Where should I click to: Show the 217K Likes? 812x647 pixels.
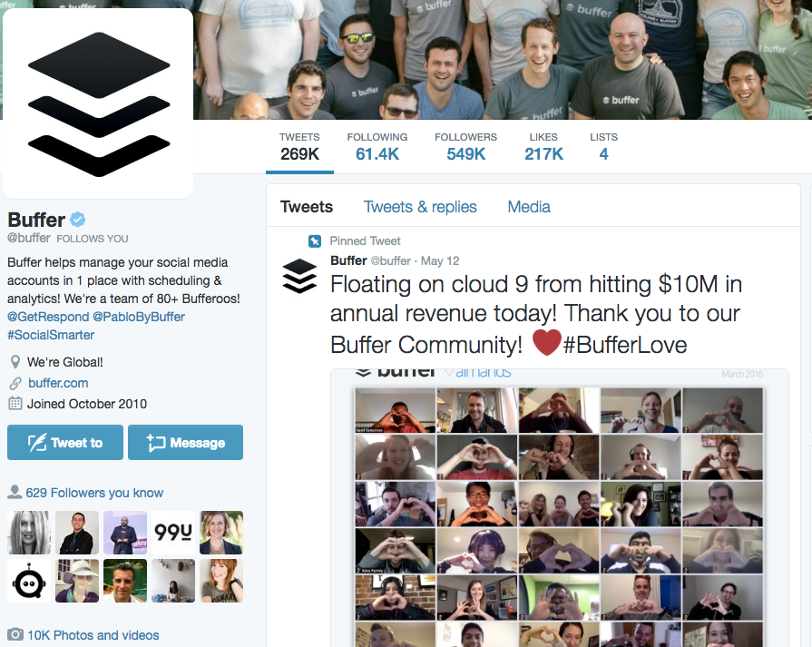point(543,147)
